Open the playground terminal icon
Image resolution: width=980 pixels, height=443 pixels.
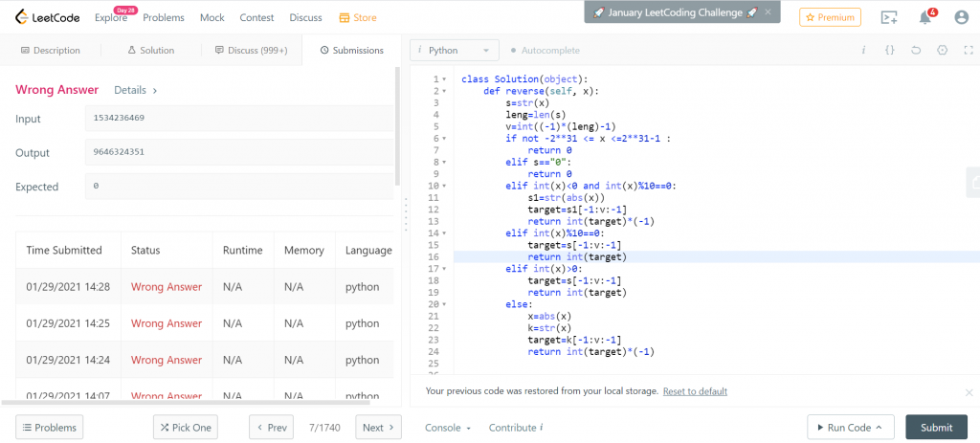tap(889, 17)
